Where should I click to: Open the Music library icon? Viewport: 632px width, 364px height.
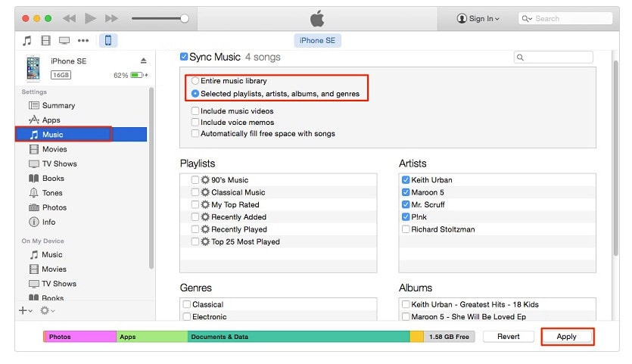[27, 40]
